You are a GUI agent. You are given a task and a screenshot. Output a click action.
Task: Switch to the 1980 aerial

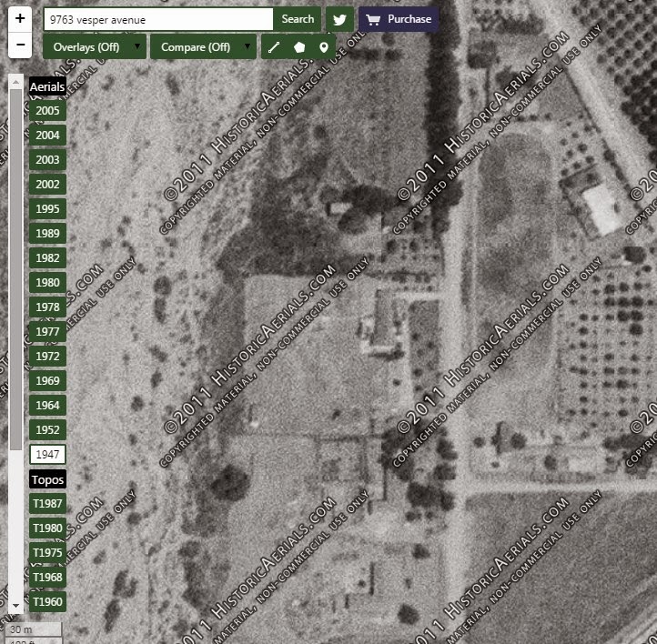point(47,283)
